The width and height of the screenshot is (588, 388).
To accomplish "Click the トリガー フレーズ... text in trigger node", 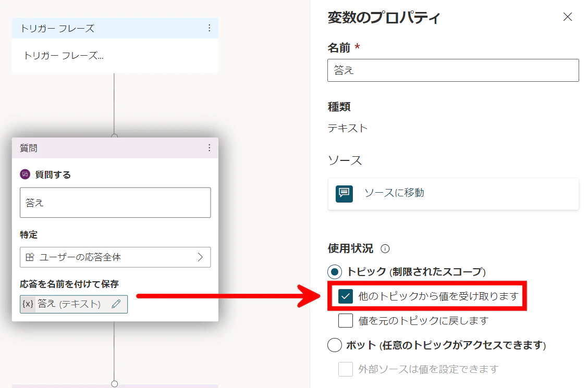I will click(64, 56).
